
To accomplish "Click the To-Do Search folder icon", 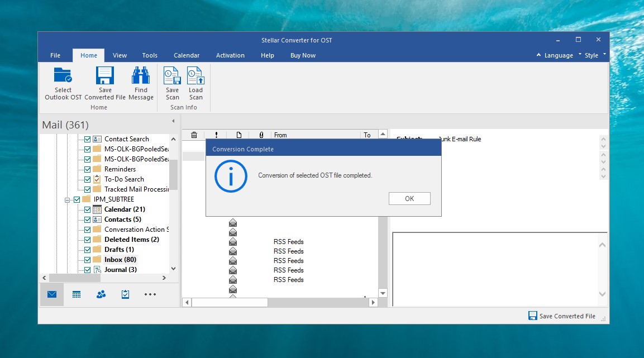I will [97, 179].
